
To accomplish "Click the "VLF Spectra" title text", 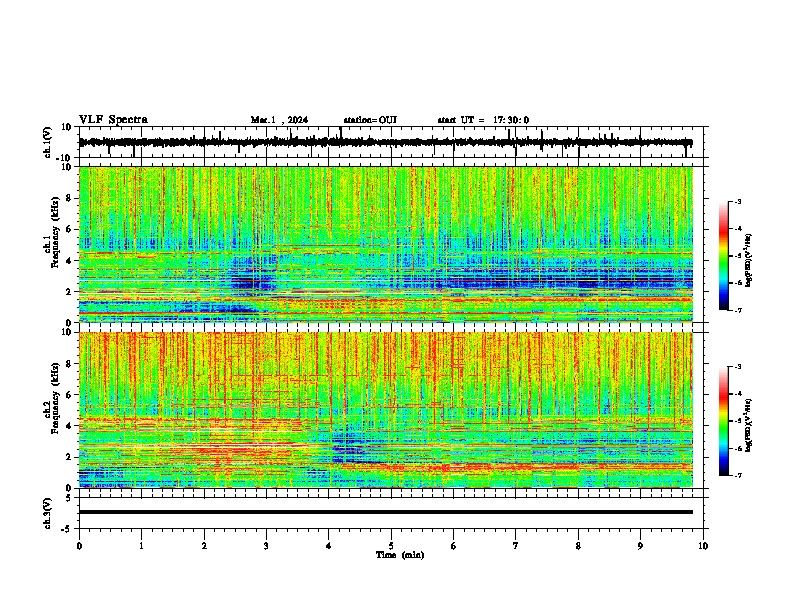I will tap(113, 120).
